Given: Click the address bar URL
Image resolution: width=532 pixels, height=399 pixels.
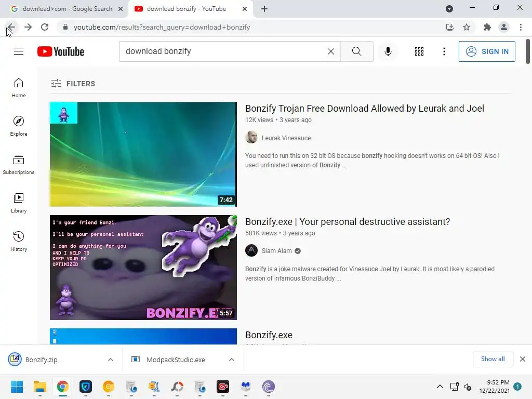Looking at the screenshot, I should (x=162, y=27).
